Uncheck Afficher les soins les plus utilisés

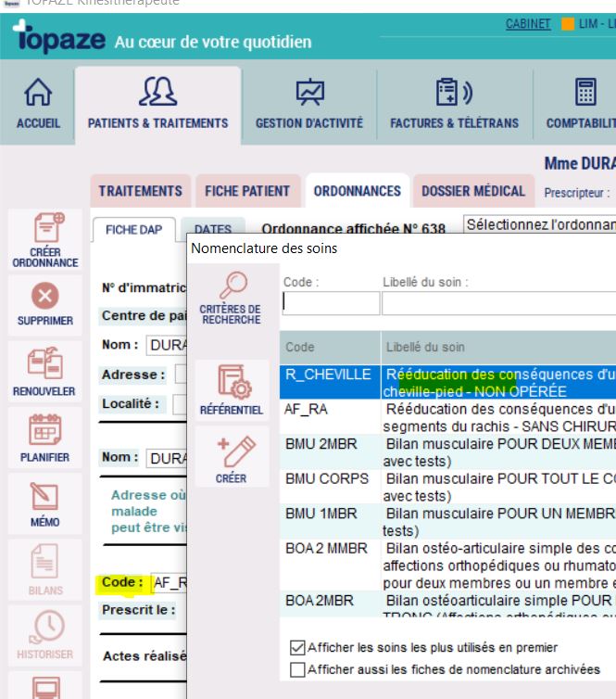[x=297, y=647]
